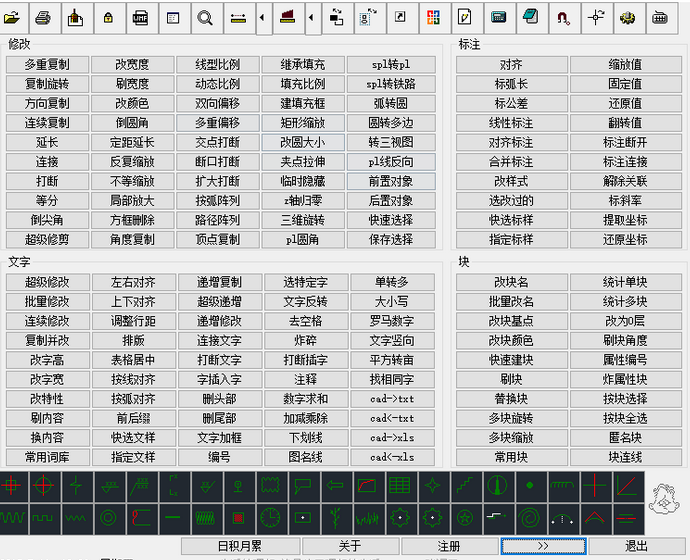Viewport: 690px width, 560px height.
Task: Open the 关于 about button
Action: 350,546
